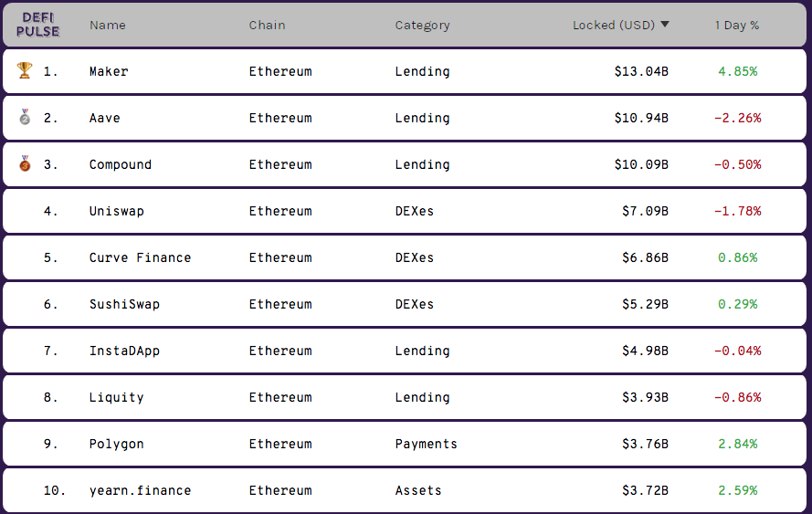Sort by the 1 Day % column
812x514 pixels.
[736, 25]
